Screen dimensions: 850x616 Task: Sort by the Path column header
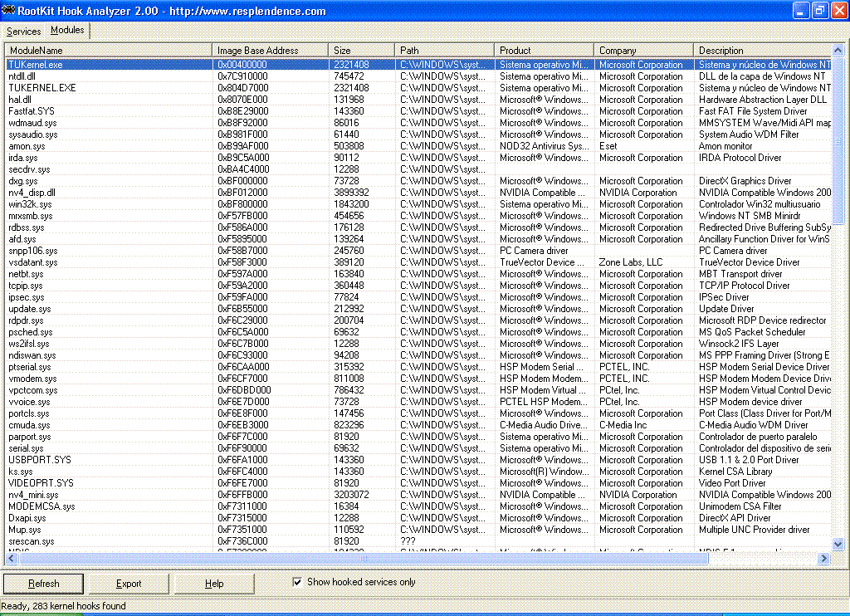[x=444, y=51]
